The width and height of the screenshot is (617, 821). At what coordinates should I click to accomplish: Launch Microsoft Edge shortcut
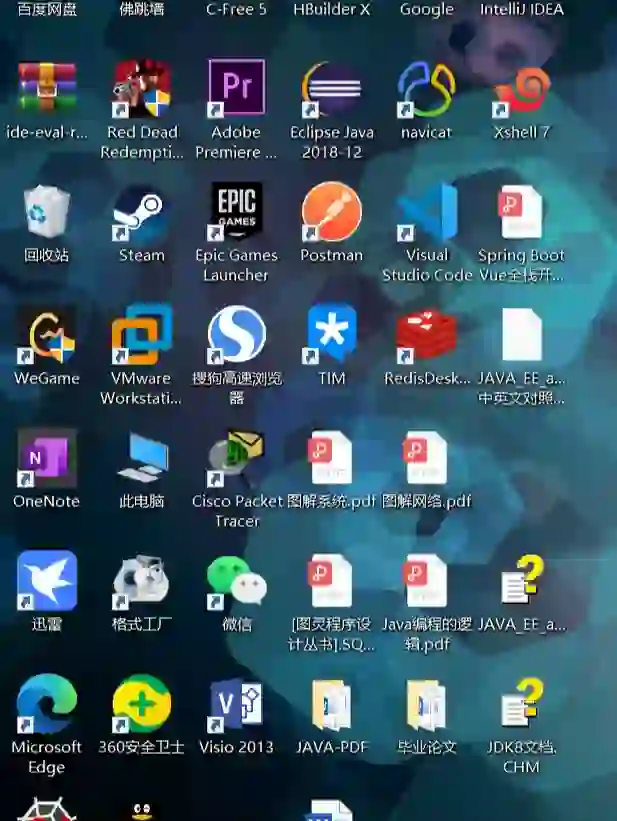pos(47,704)
